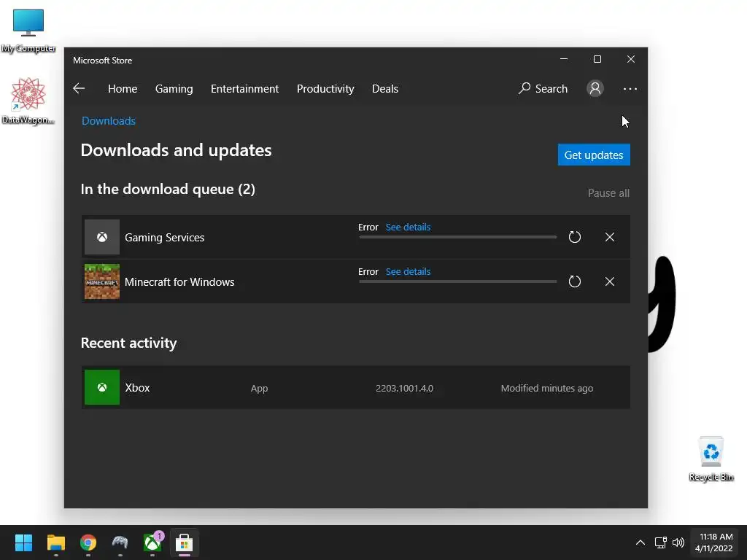Maximize the Microsoft Store window
Viewport: 747px width, 560px height.
597,59
